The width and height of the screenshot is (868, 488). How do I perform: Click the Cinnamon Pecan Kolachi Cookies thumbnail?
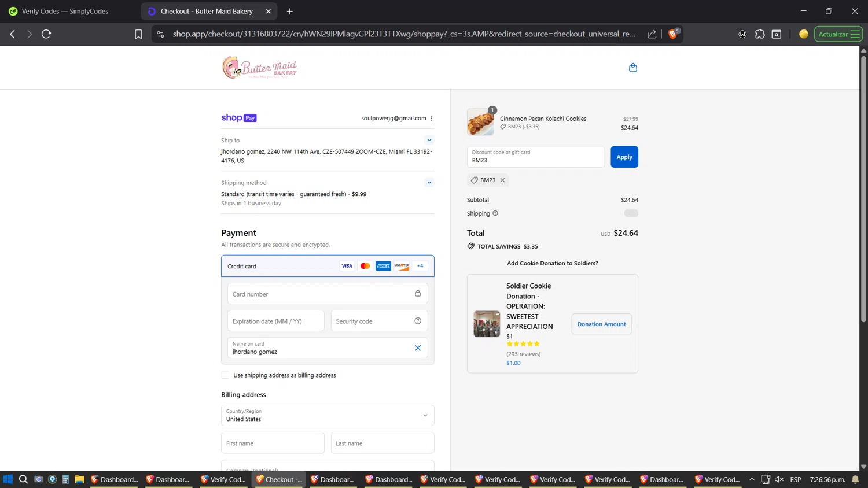480,122
